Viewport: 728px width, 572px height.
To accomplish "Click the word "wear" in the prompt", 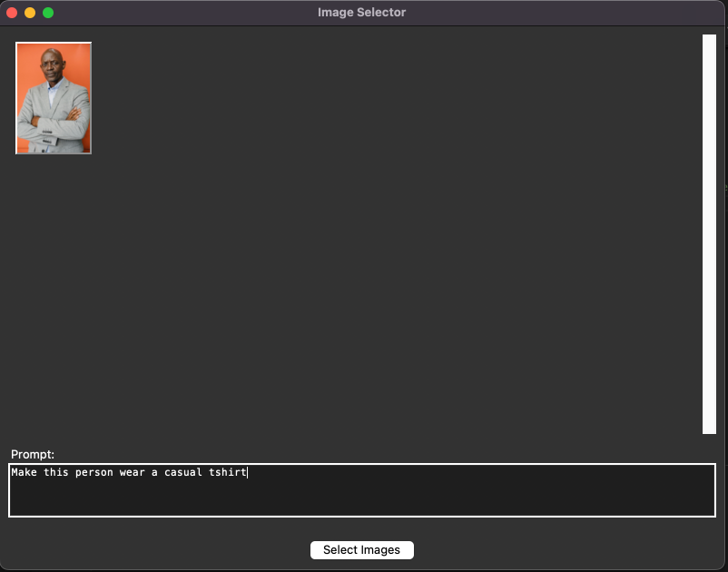I will (132, 473).
